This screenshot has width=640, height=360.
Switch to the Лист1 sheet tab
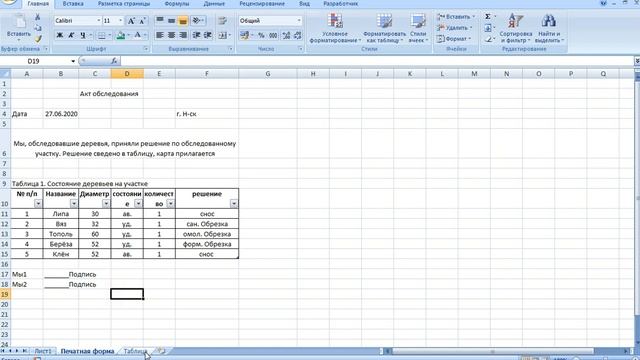coord(42,351)
